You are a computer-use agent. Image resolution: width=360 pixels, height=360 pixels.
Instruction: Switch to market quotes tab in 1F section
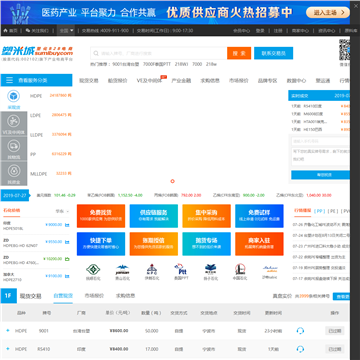[94, 296]
